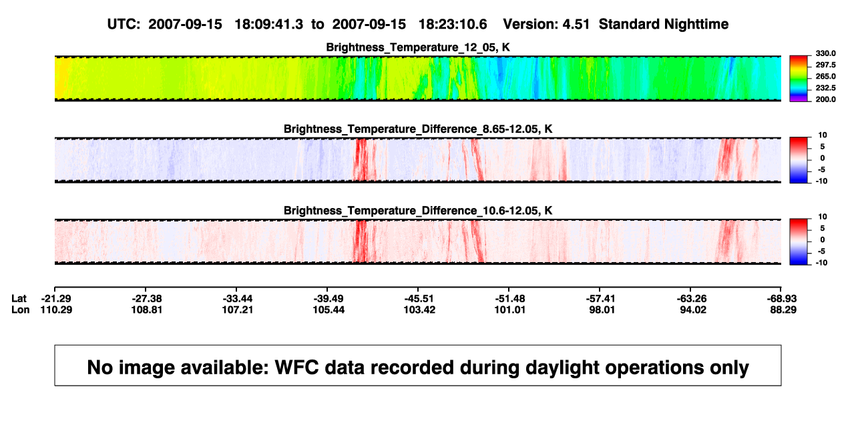Click latitude value '-51.48'
This screenshot has height=445, width=868.
tap(509, 298)
